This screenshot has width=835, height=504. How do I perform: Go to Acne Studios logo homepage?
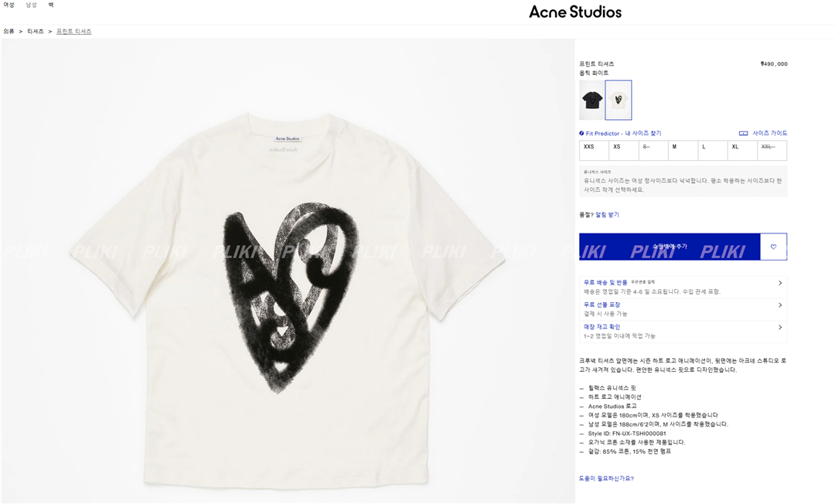(x=575, y=12)
